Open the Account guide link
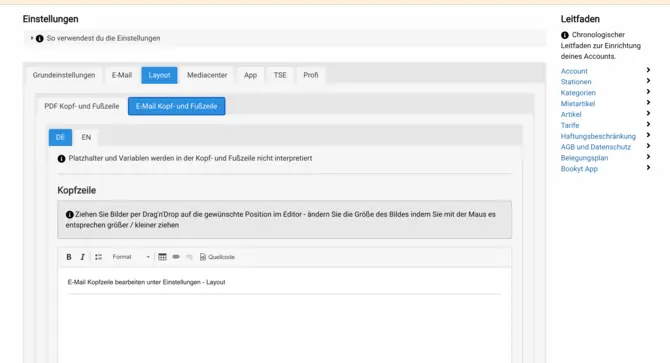Screen dimensions: 670x363 pyautogui.click(x=574, y=71)
